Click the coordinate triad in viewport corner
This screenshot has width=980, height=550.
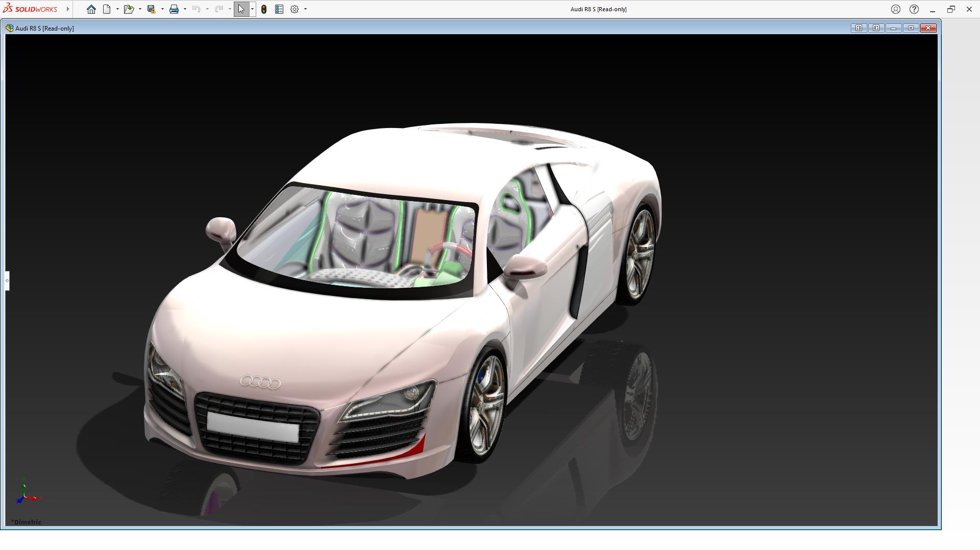pyautogui.click(x=26, y=493)
